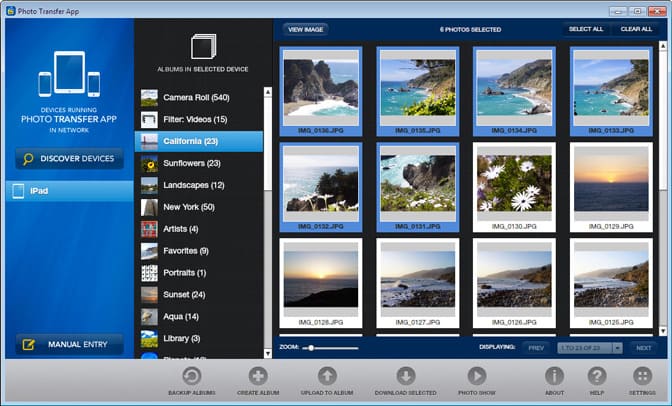Click Select All button
The height and width of the screenshot is (406, 672).
(x=586, y=29)
